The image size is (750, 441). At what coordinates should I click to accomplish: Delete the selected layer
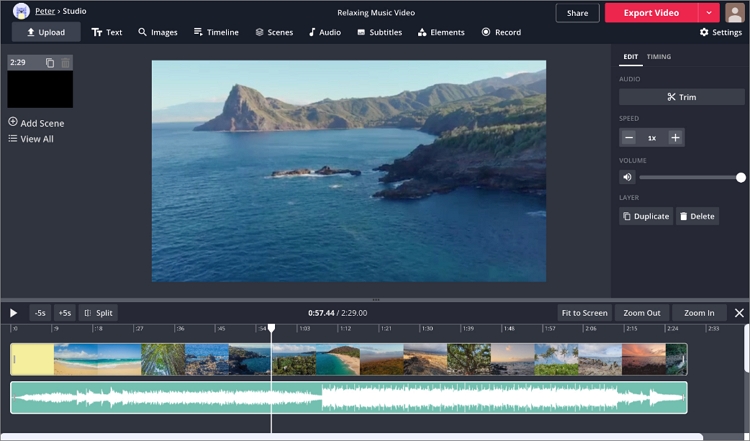[x=697, y=216]
